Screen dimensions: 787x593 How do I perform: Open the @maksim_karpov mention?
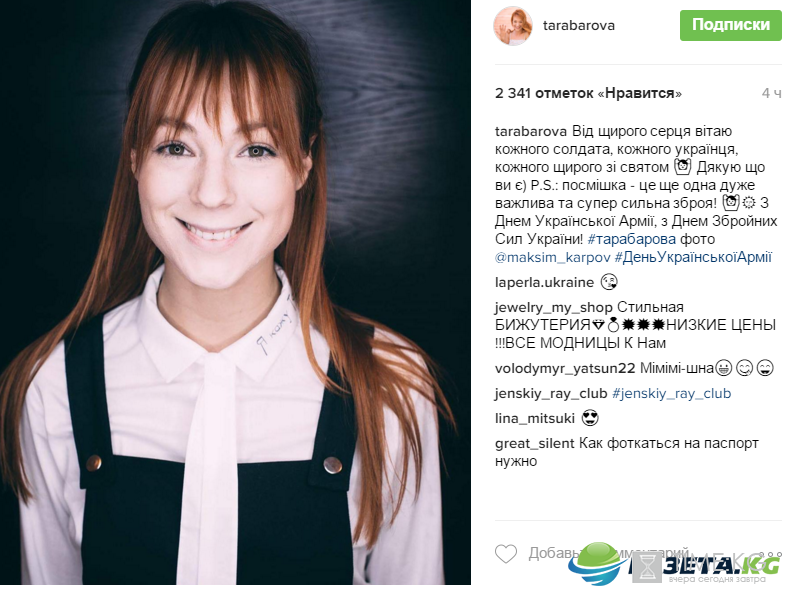click(553, 258)
